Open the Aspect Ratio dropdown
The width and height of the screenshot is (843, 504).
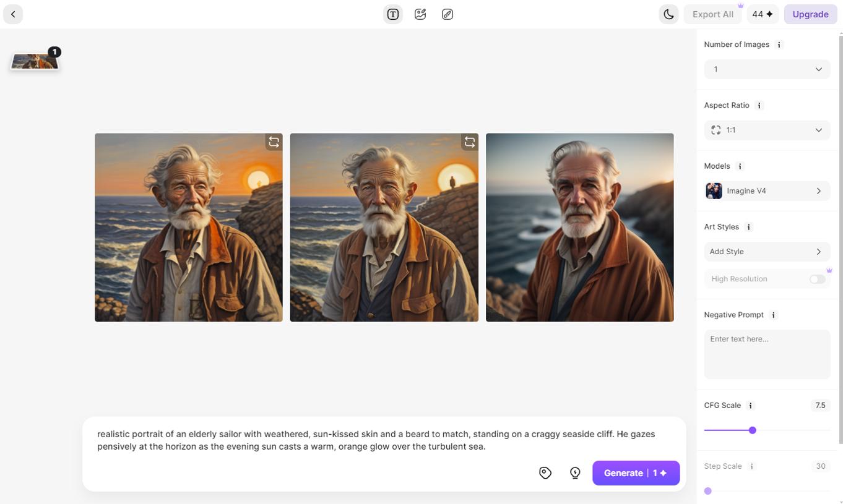click(x=766, y=130)
